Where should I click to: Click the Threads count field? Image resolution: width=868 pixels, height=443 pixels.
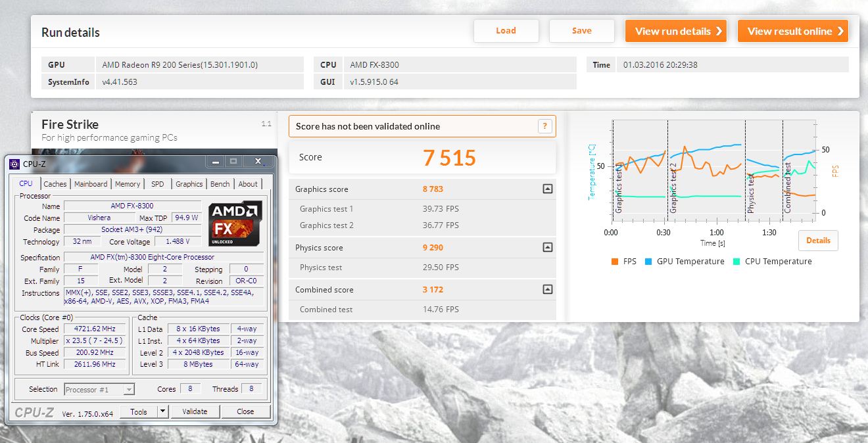[251, 389]
